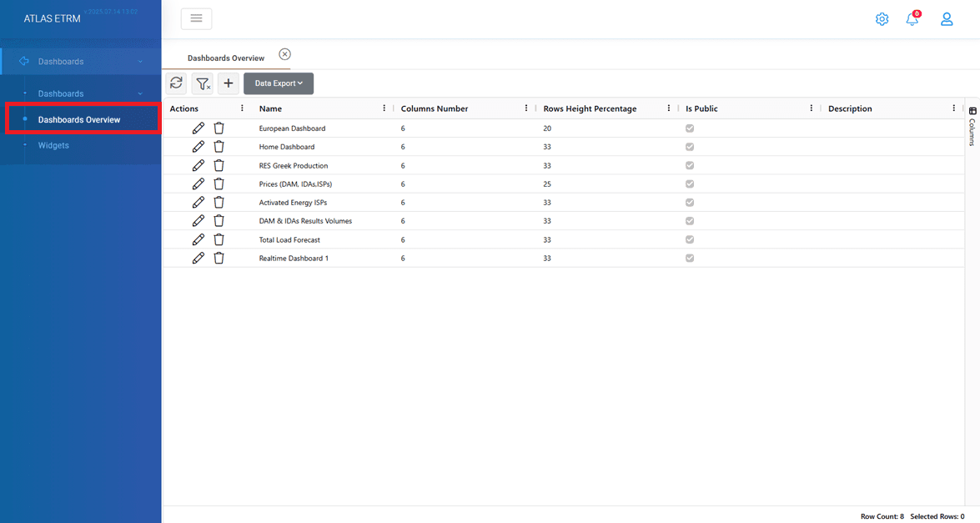
Task: Toggle Is Public for Prices (DAM, IDAs,ISPs)
Action: click(690, 184)
